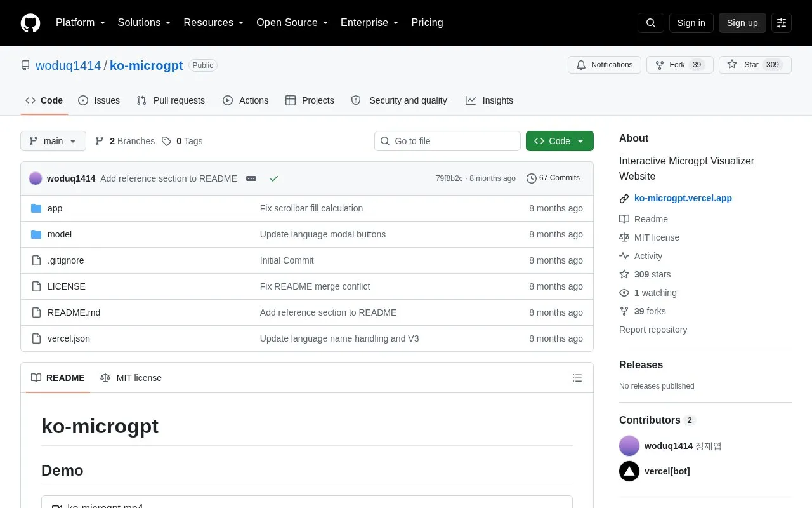This screenshot has height=508, width=812.
Task: Expand the main branch dropdown
Action: click(53, 141)
